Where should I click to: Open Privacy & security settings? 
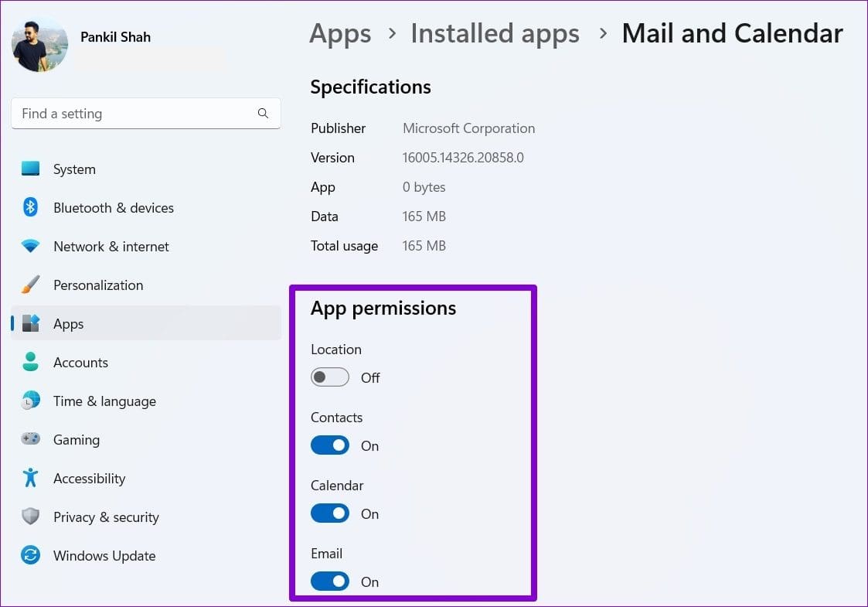coord(145,517)
